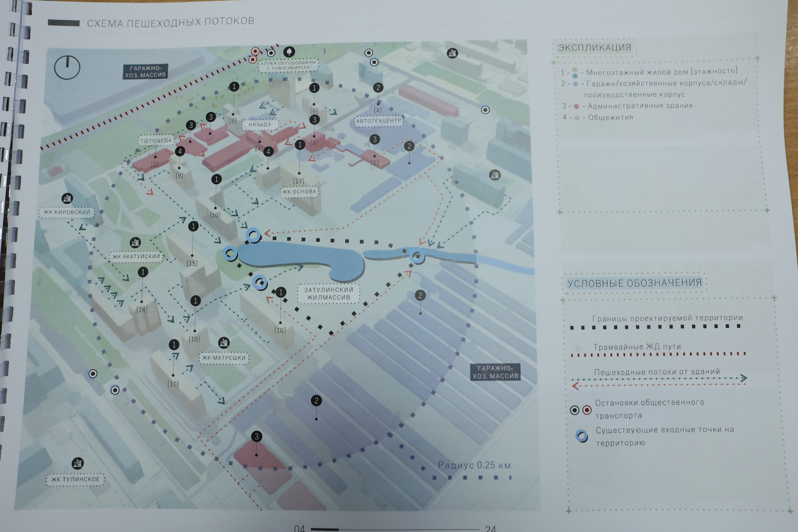798x532 pixels.
Task: Select the ЖК ОСНОВА label
Action: click(x=299, y=192)
